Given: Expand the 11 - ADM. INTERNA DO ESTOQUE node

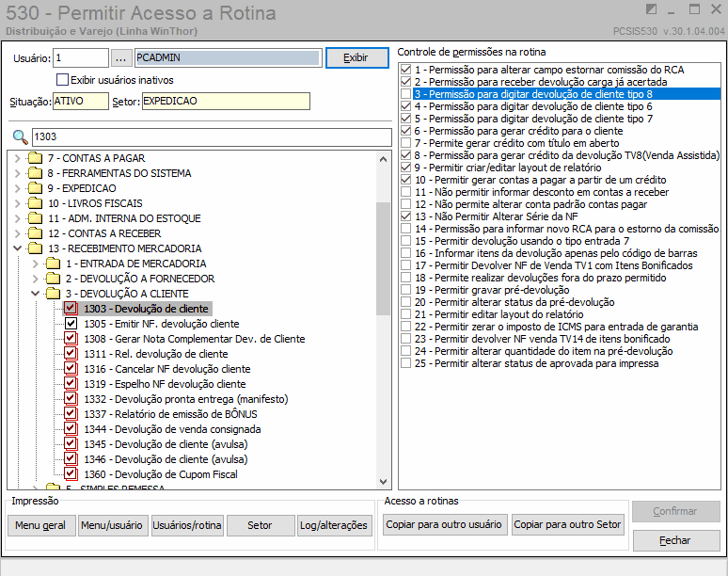Looking at the screenshot, I should tap(18, 218).
